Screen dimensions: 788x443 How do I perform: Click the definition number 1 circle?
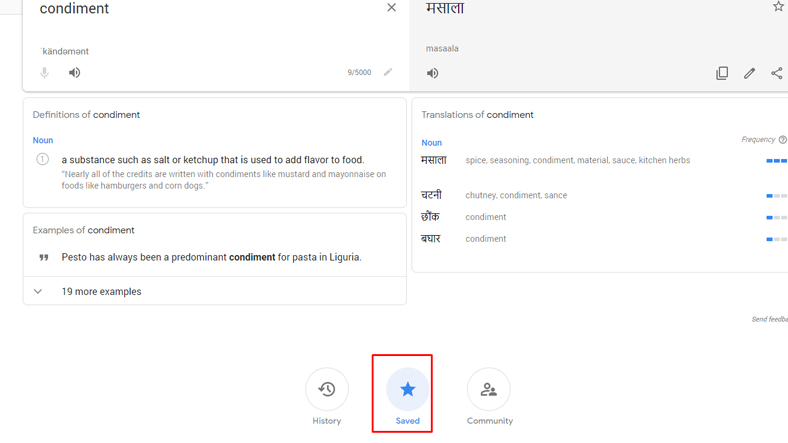tap(43, 160)
